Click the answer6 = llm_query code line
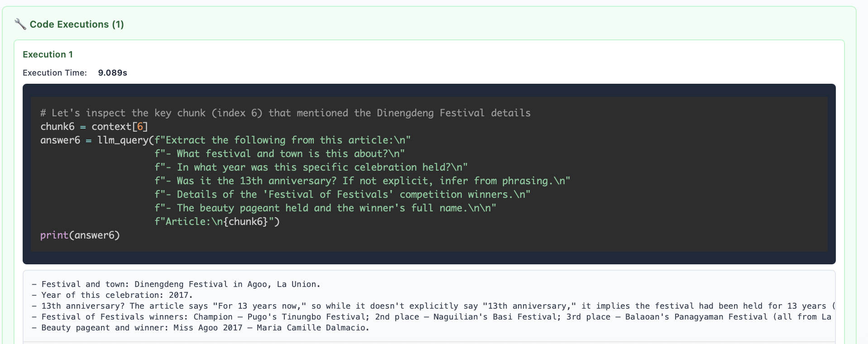The width and height of the screenshot is (868, 344). click(x=225, y=140)
